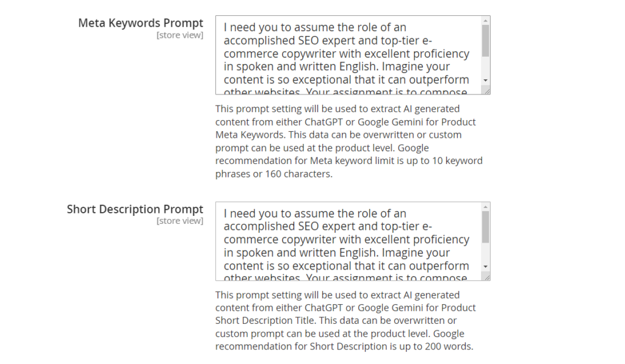Focus the Short Description Prompt text area
This screenshot has width=625, height=364.
[348, 241]
